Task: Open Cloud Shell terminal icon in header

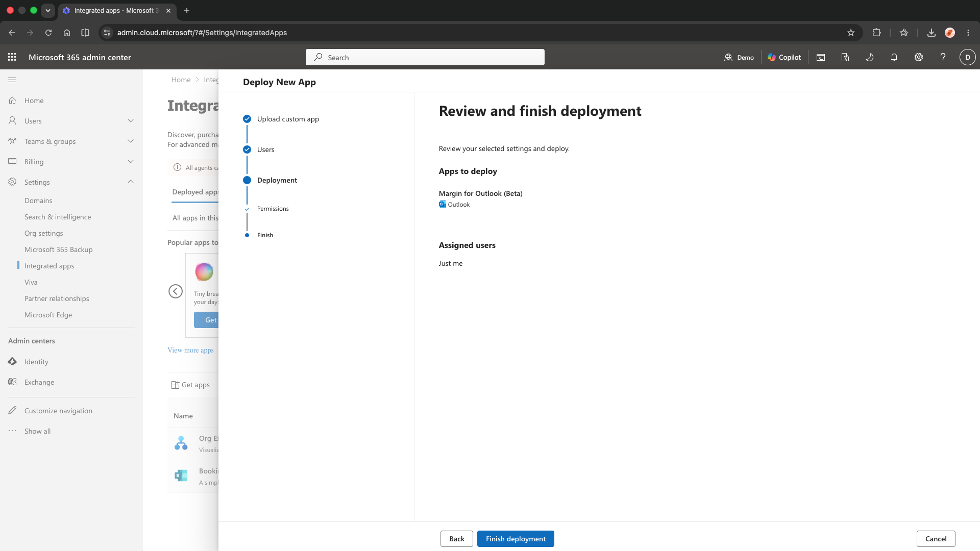Action: [x=821, y=57]
